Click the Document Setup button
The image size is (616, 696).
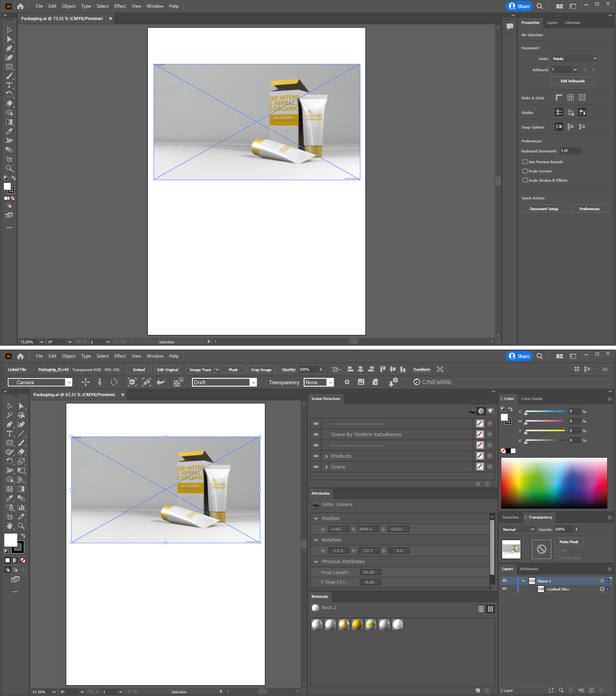point(544,209)
